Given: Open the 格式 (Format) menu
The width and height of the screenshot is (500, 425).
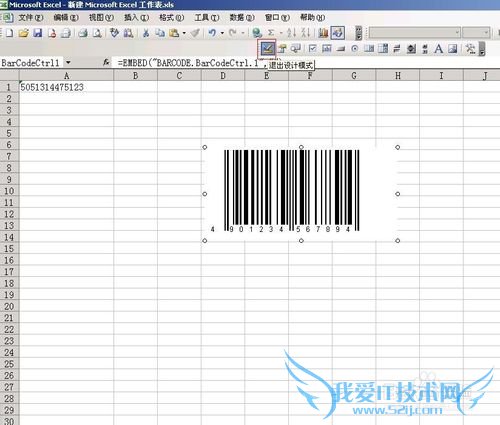Looking at the screenshot, I should tap(171, 17).
